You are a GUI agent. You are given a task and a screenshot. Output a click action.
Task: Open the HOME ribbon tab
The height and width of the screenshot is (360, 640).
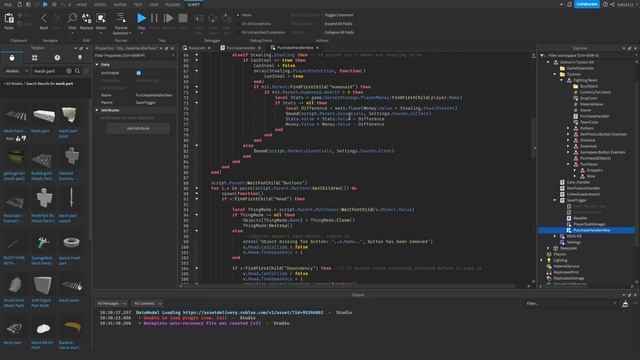tap(82, 4)
